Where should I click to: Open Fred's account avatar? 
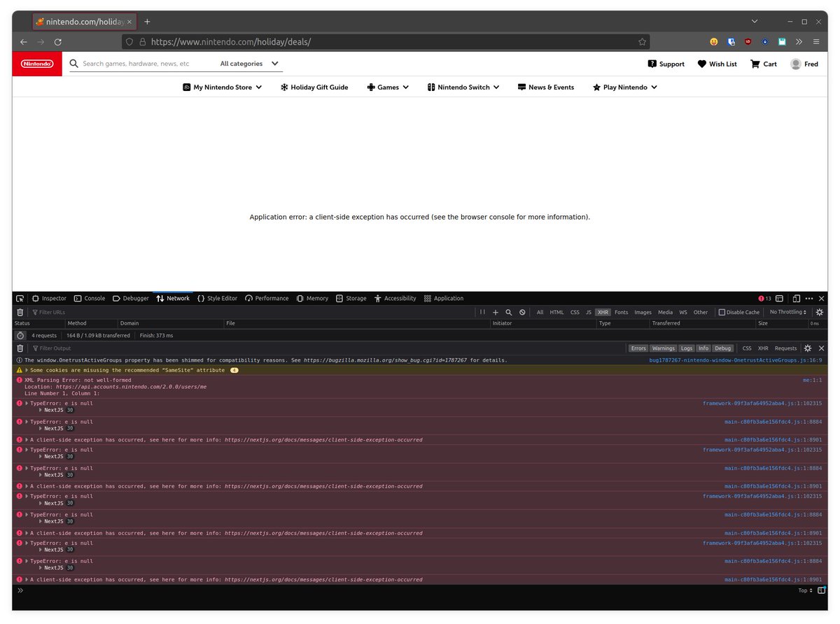[796, 64]
